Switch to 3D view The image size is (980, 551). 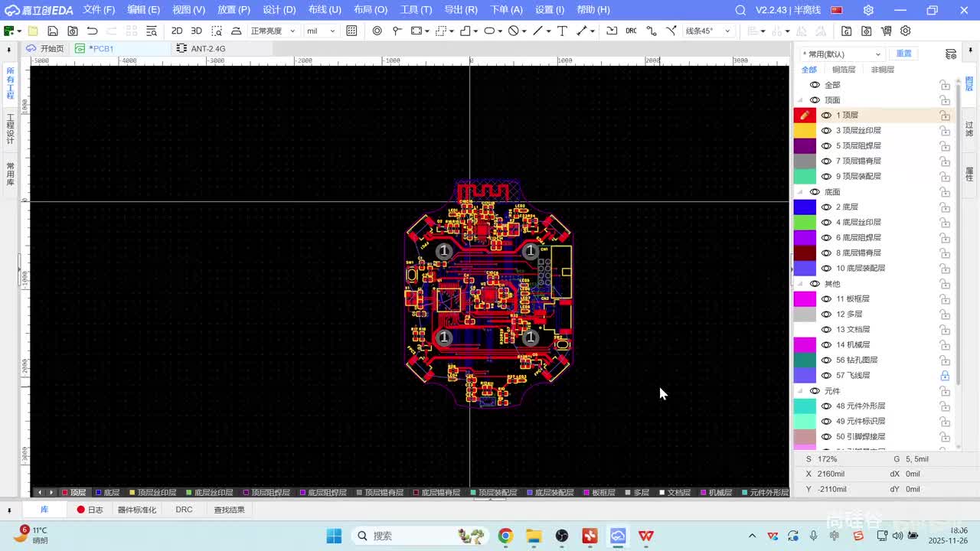coord(196,31)
